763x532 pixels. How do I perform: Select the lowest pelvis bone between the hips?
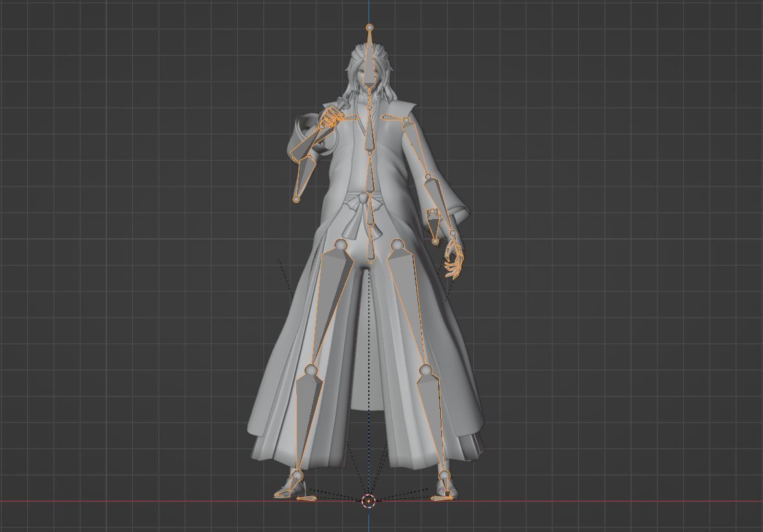coord(370,244)
